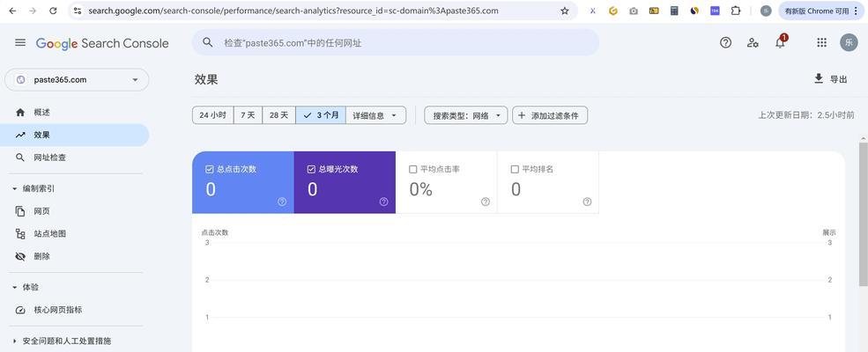Image resolution: width=868 pixels, height=352 pixels.
Task: Reload the page in Chrome
Action: coord(53,11)
